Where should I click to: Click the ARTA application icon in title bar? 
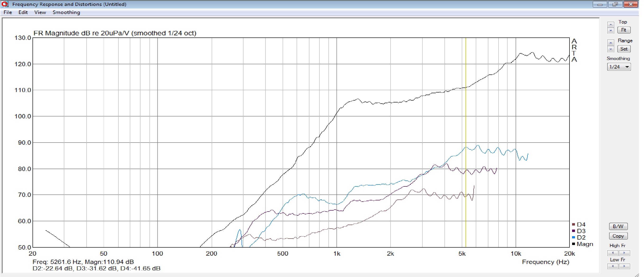tap(5, 4)
